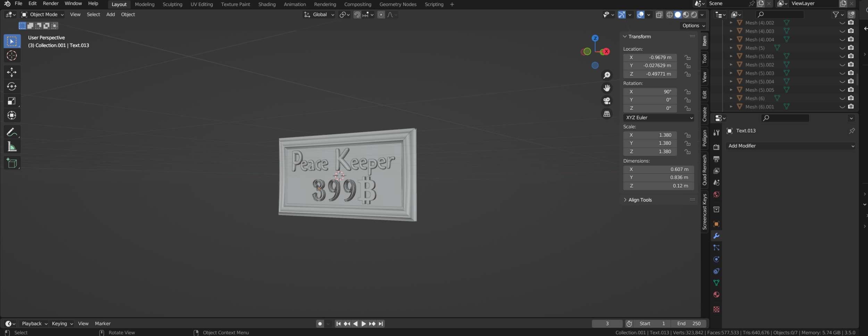Screen dimensions: 868x336
Task: Click the Add Cube tool
Action: click(12, 163)
